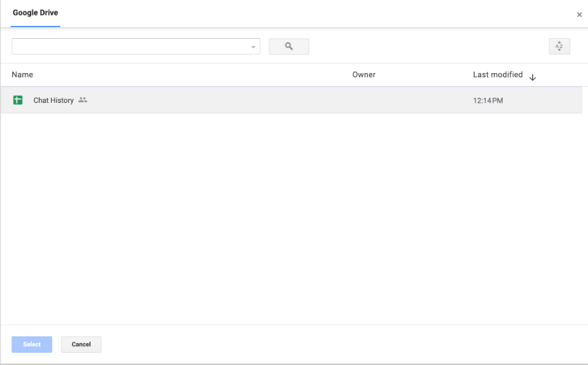This screenshot has width=588, height=365.
Task: Click inside the Drive search field
Action: [136, 47]
